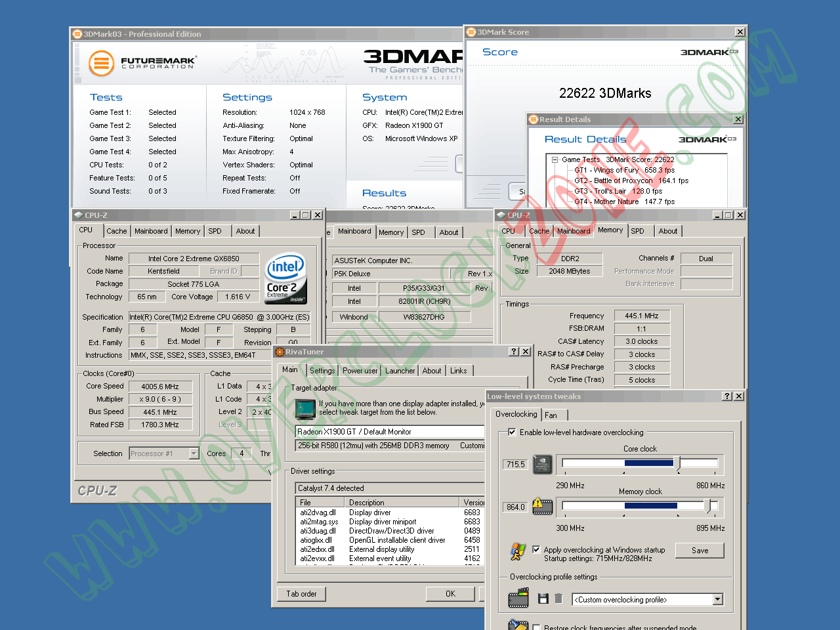The height and width of the screenshot is (630, 840).
Task: Toggle Enable low-level hardware overclocking
Action: (512, 432)
